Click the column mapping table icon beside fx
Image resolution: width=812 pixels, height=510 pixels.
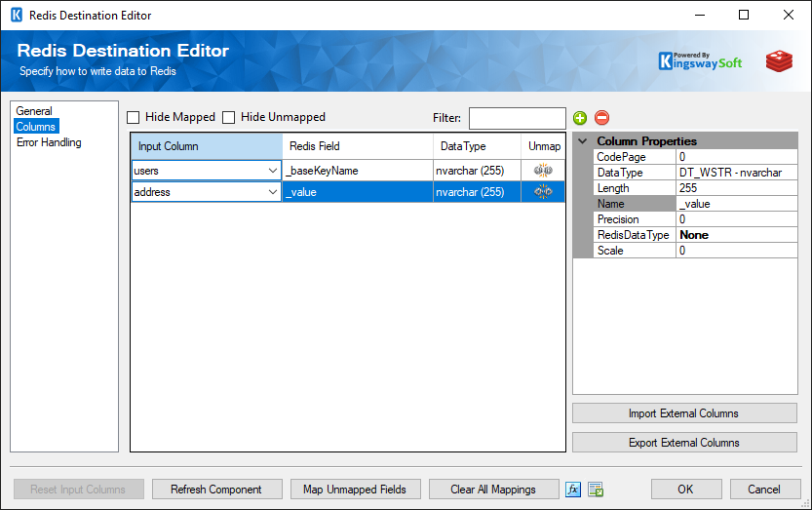click(x=596, y=490)
